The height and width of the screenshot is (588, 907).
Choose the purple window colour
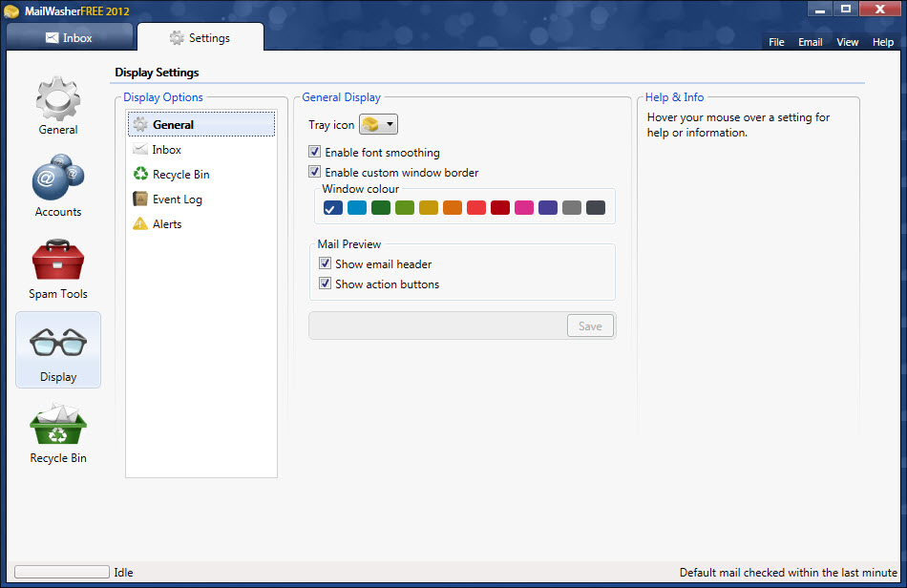point(548,207)
